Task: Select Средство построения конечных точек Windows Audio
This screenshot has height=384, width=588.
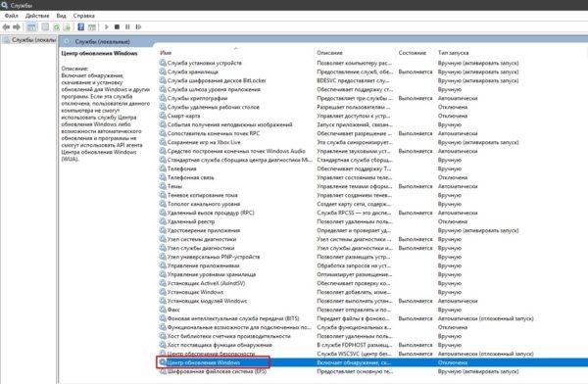Action: 236,151
